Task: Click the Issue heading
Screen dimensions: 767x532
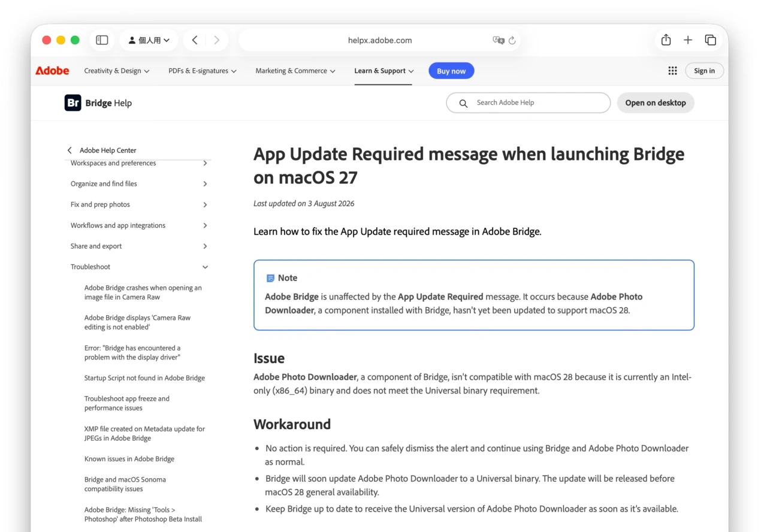Action: pos(269,358)
